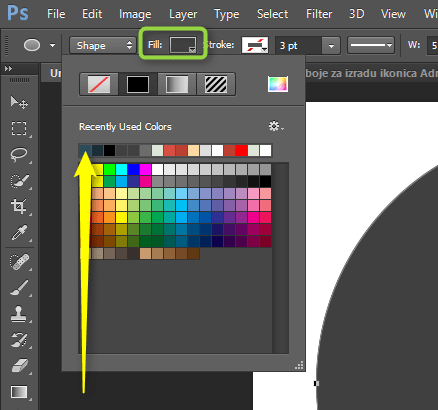Select the Quick Selection tool
The width and height of the screenshot is (438, 410).
[x=19, y=181]
